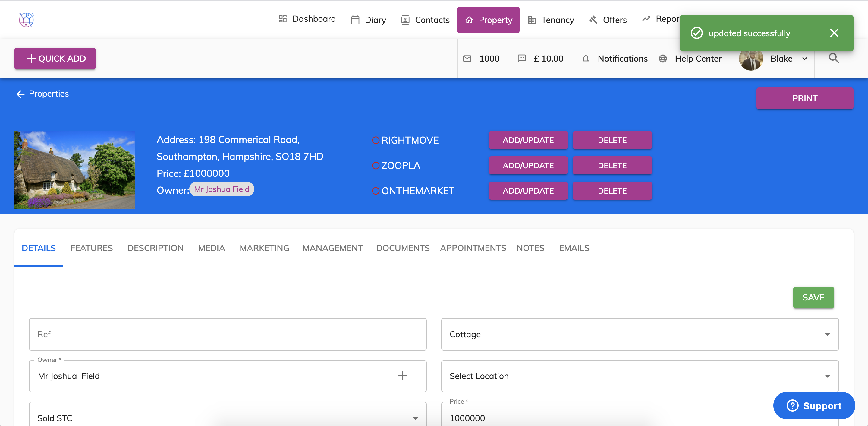This screenshot has height=426, width=868.
Task: Open Offers using the gavel icon
Action: pyautogui.click(x=593, y=20)
